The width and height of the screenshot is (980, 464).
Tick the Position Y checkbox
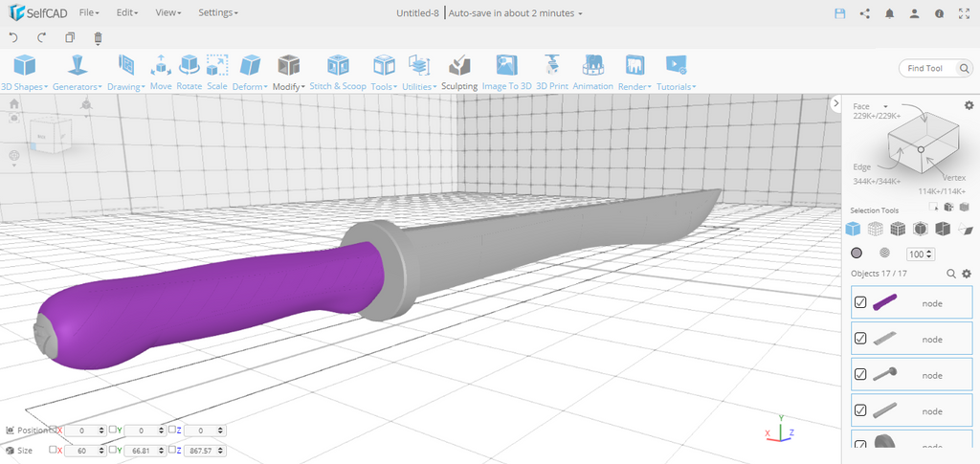(113, 430)
